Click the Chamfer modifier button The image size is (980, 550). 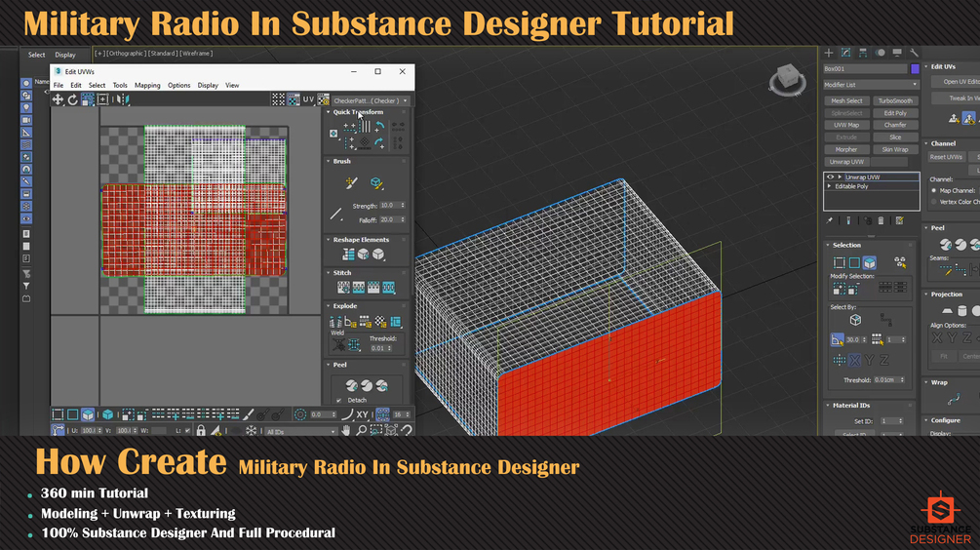coord(895,125)
